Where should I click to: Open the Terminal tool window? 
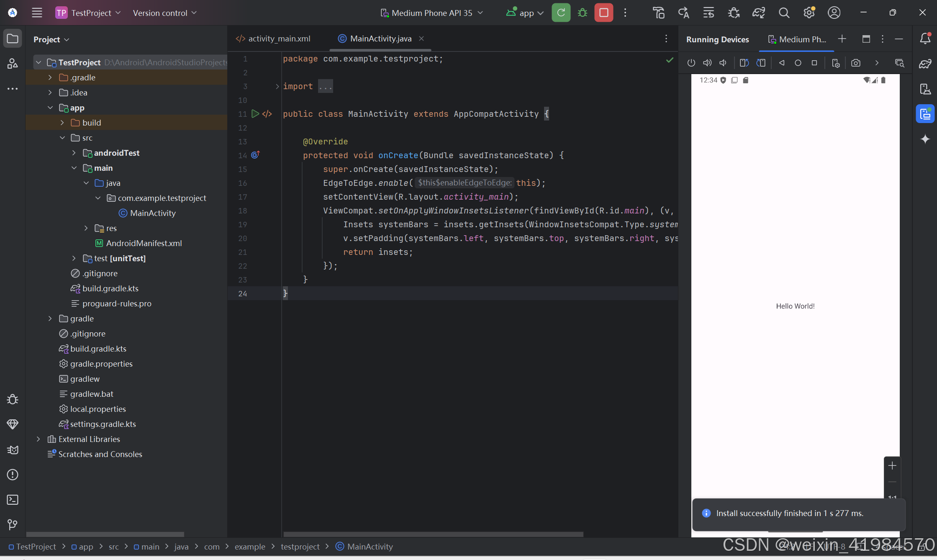tap(13, 500)
